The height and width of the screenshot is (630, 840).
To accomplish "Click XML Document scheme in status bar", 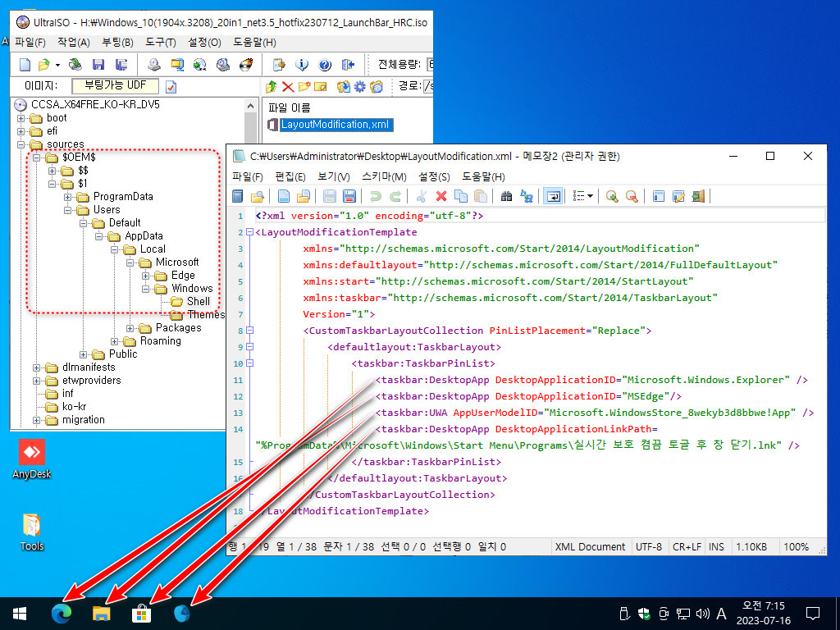I will click(590, 547).
